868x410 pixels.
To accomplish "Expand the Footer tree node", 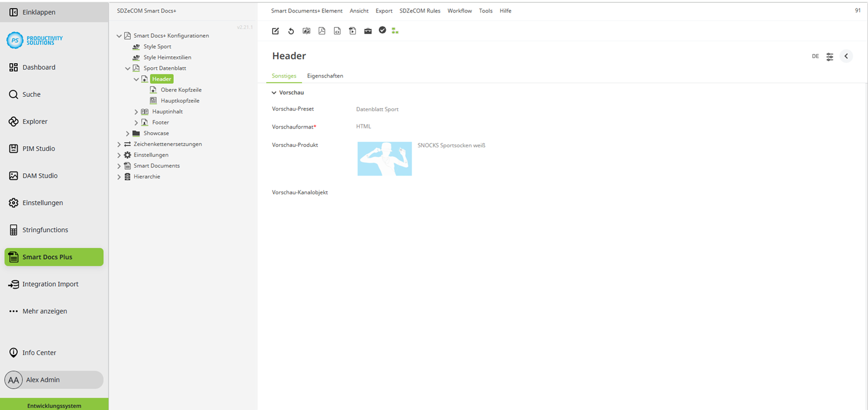I will tap(136, 123).
